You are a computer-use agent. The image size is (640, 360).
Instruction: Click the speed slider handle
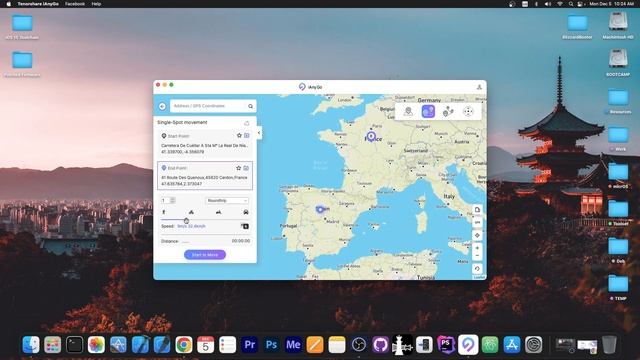(x=186, y=220)
